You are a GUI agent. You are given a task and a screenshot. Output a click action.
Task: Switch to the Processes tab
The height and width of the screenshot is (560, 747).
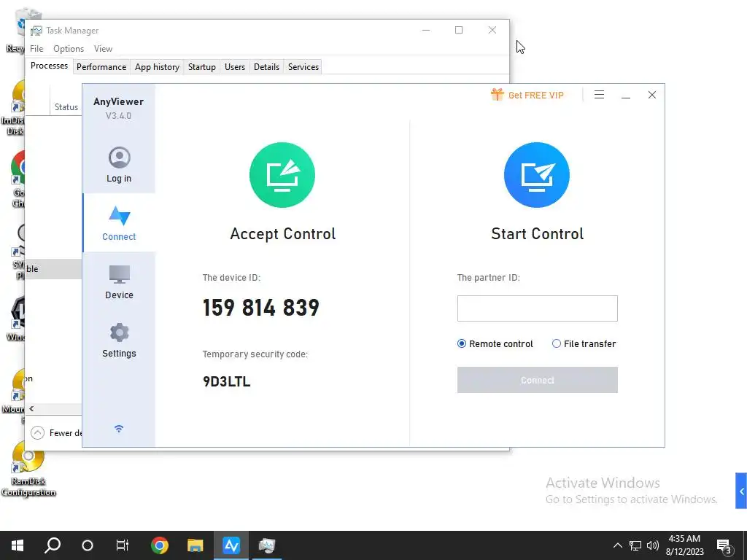pos(49,66)
